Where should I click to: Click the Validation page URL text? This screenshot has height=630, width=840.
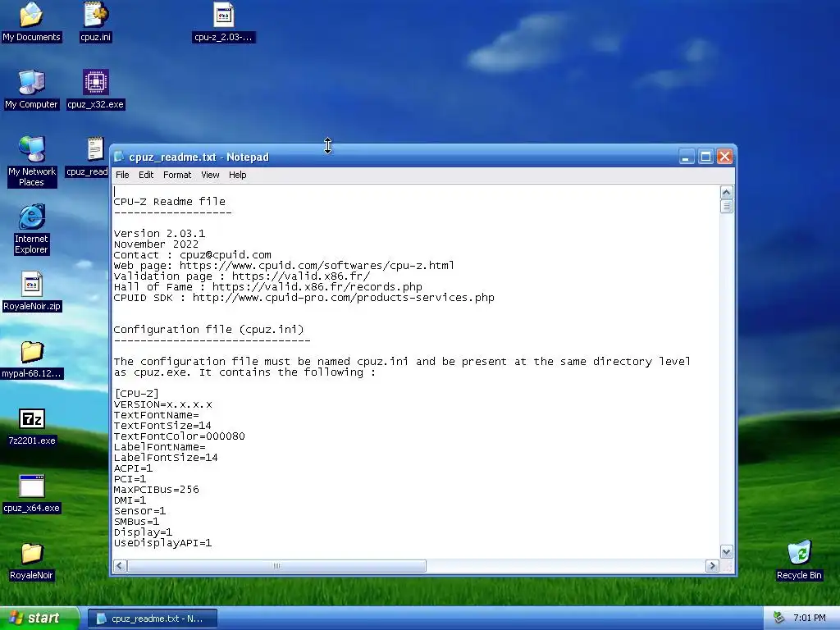click(300, 276)
